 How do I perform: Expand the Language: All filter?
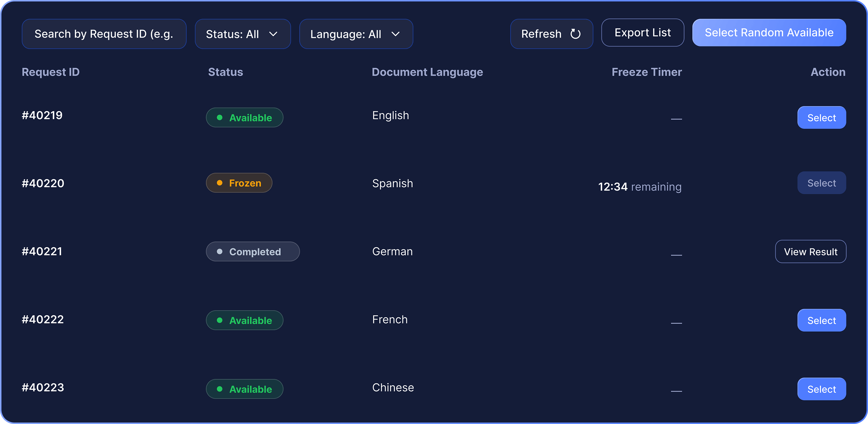(356, 34)
